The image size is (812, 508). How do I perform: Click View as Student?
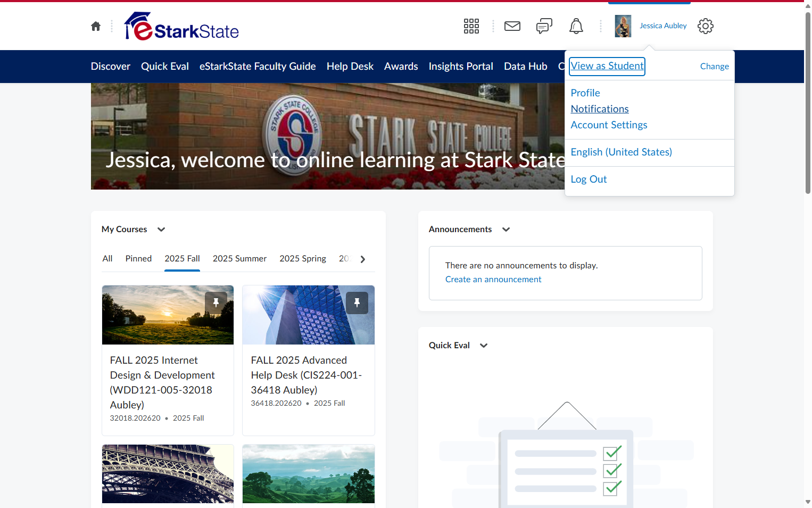click(607, 66)
